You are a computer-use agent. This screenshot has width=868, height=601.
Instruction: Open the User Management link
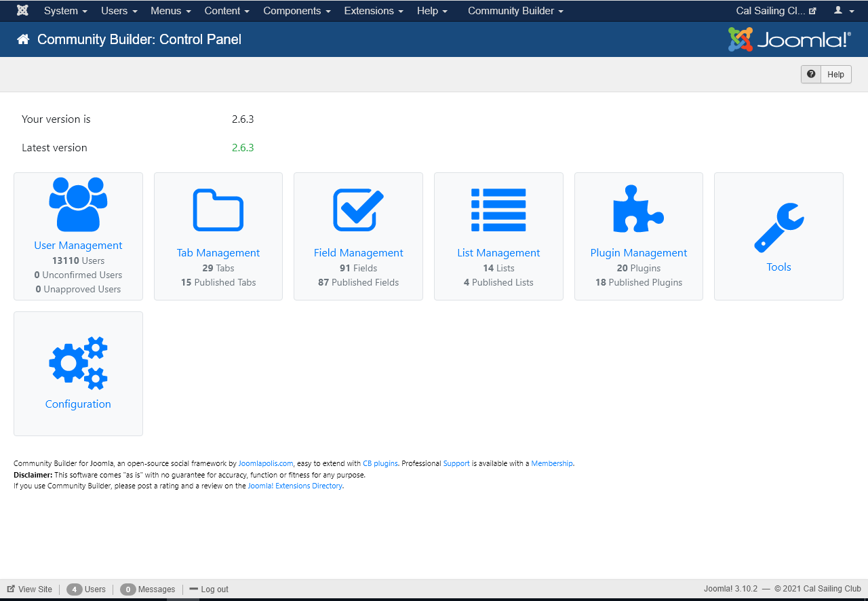(78, 246)
